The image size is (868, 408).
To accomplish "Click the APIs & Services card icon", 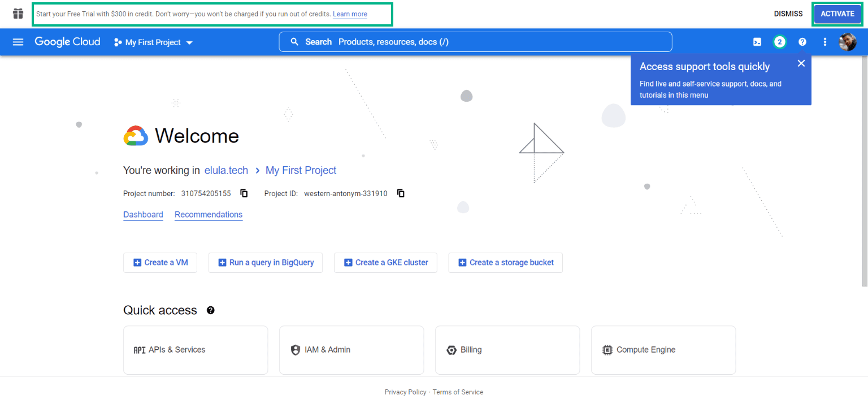I will click(139, 350).
